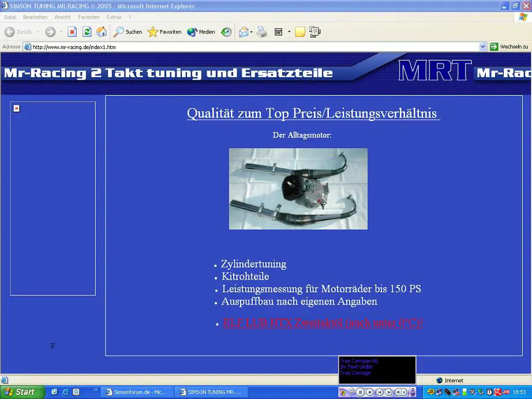
Task: Click the Wechseln zu go button
Action: click(x=509, y=47)
